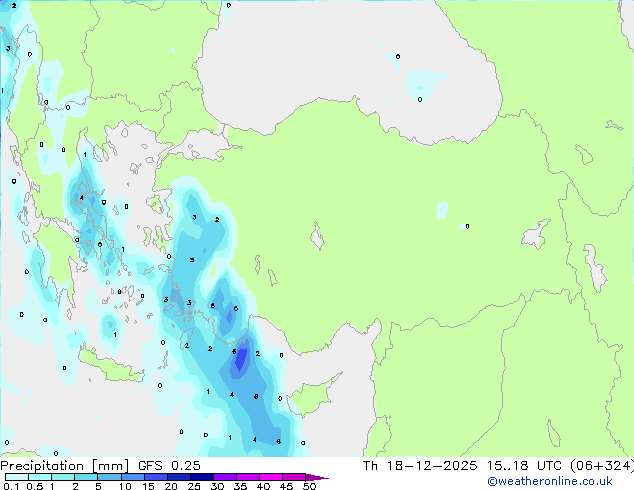Screen dimensions: 634x490
Task: Click the legend label '20'
Action: pos(171,486)
